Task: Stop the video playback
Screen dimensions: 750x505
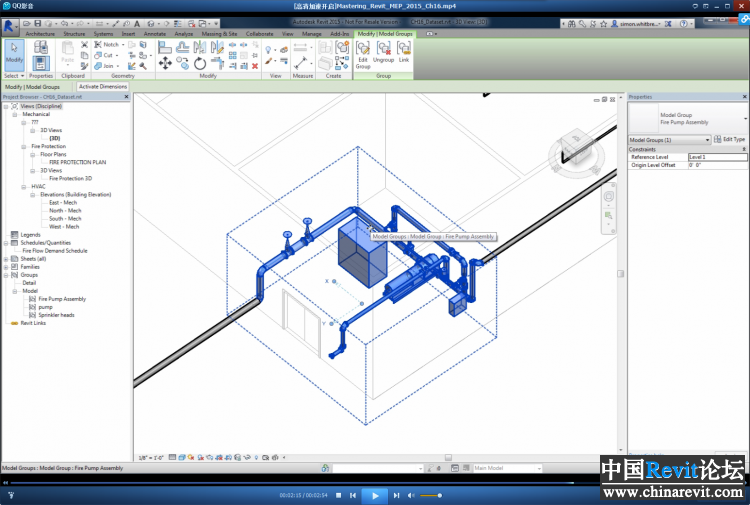Action: (339, 495)
